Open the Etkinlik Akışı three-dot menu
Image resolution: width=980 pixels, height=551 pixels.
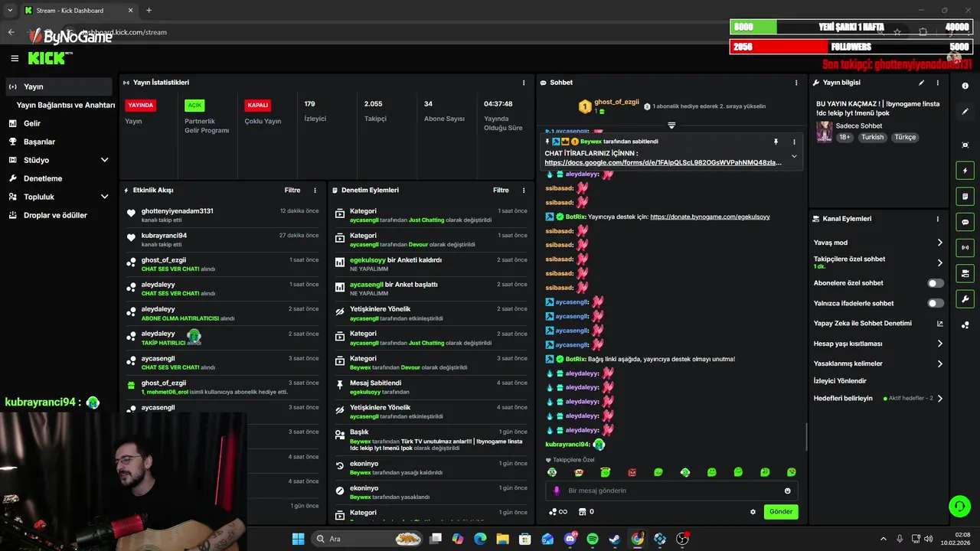(315, 190)
